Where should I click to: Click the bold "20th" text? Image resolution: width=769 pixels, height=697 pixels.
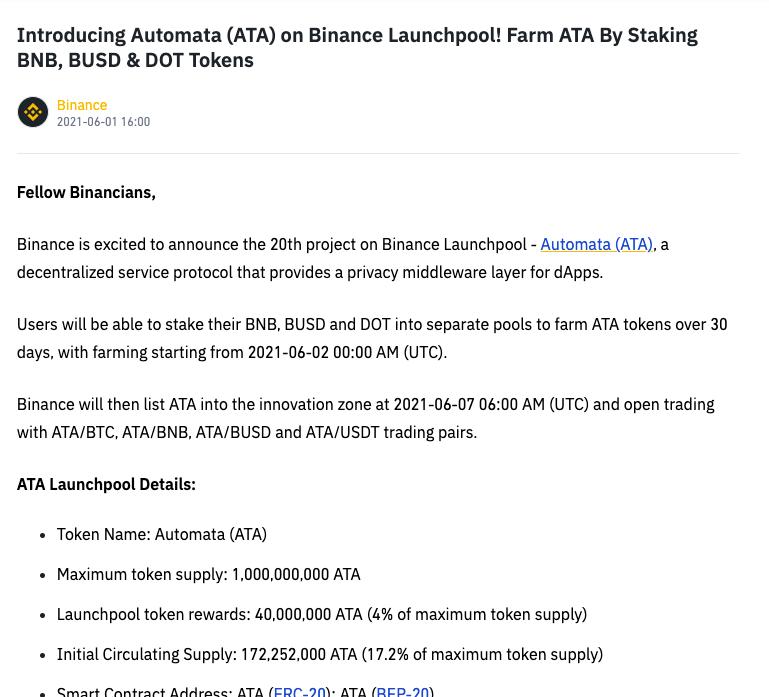(285, 244)
